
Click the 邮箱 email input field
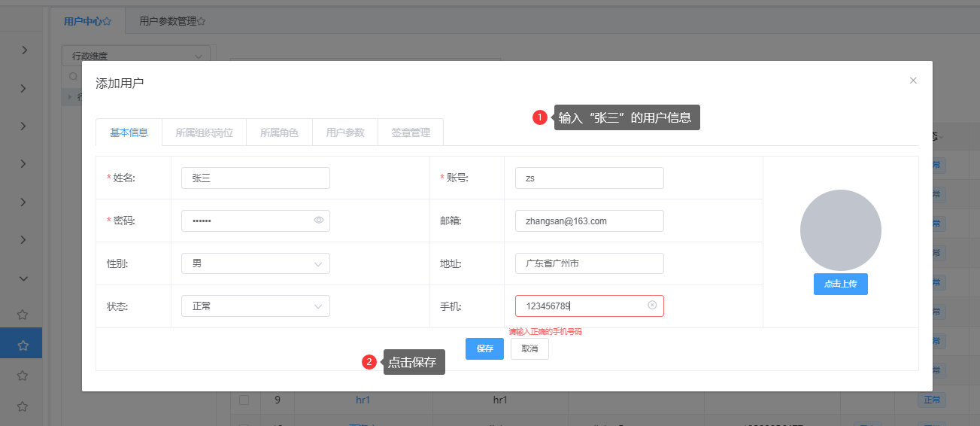click(x=588, y=221)
